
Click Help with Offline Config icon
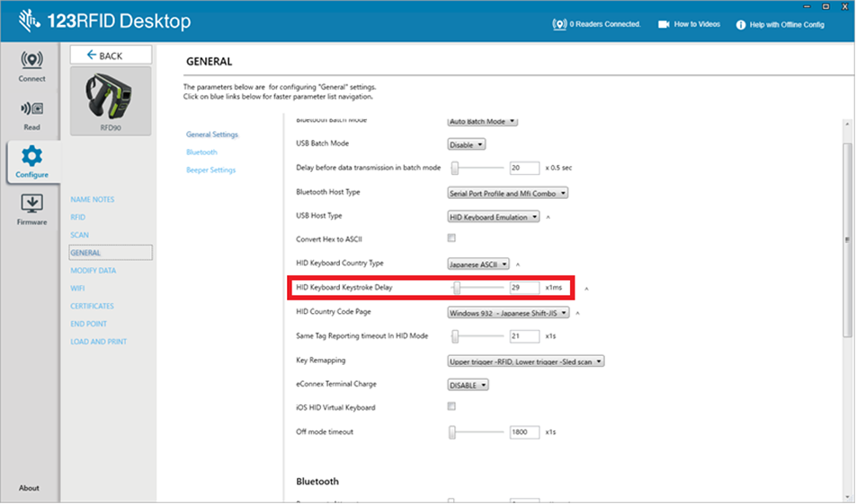click(x=740, y=25)
